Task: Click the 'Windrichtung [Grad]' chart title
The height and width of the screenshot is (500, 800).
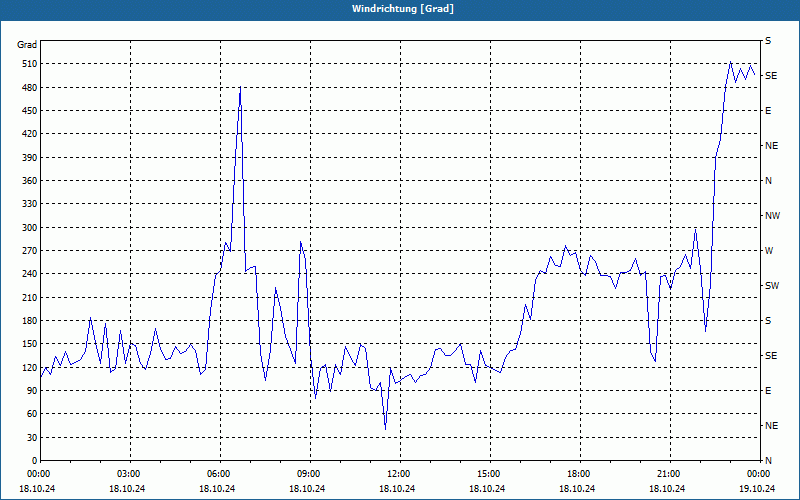Action: [403, 9]
